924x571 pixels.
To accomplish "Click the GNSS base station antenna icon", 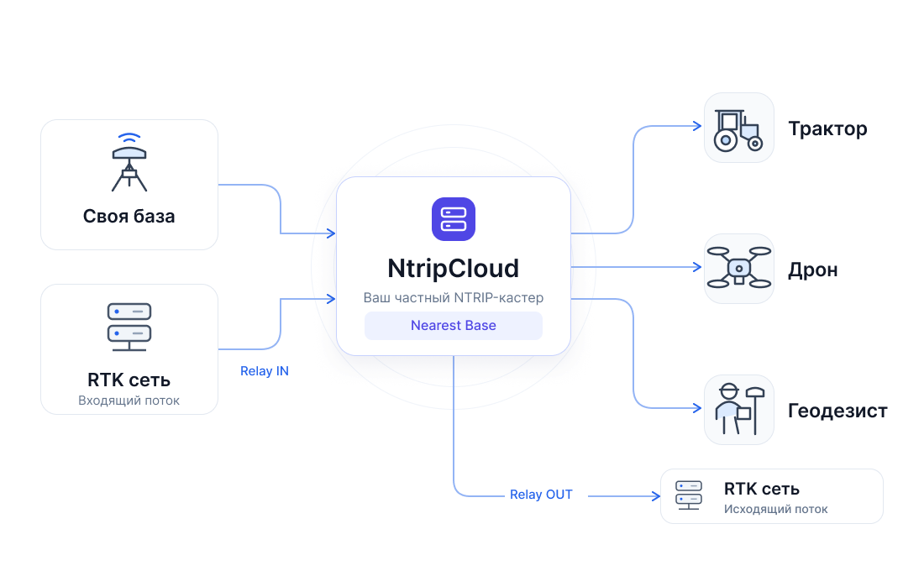I will [x=129, y=162].
